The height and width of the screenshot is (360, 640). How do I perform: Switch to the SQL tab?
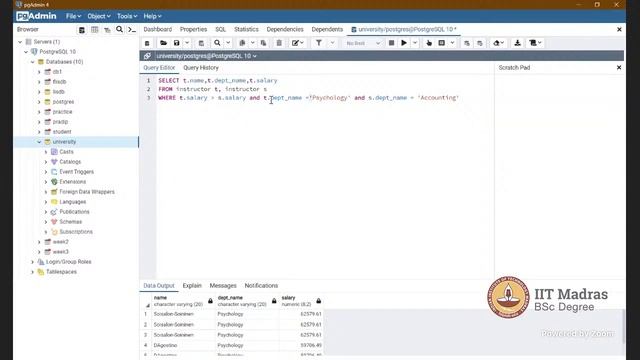click(220, 29)
